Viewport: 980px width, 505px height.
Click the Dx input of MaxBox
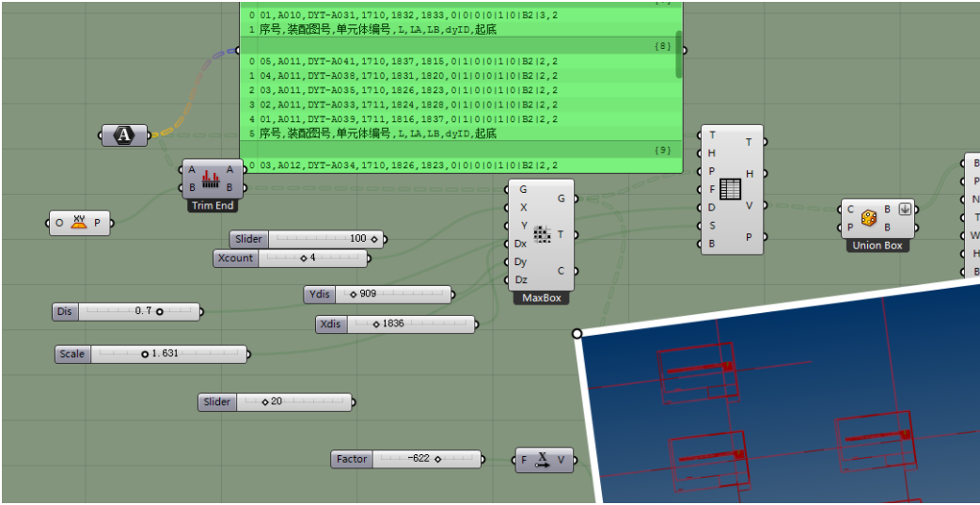tap(521, 244)
